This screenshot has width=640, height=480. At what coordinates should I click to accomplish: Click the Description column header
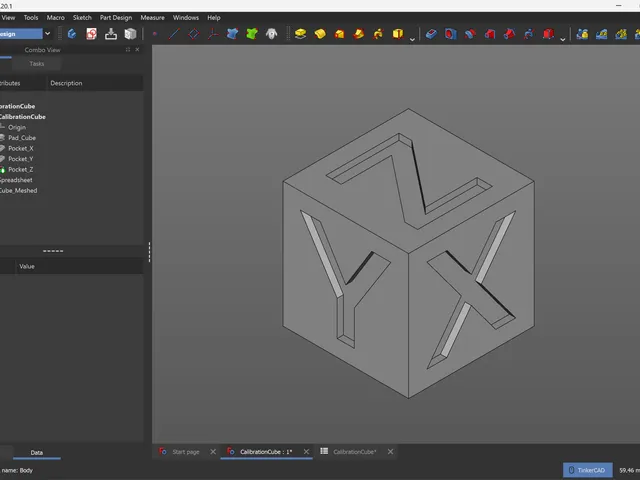[x=66, y=83]
